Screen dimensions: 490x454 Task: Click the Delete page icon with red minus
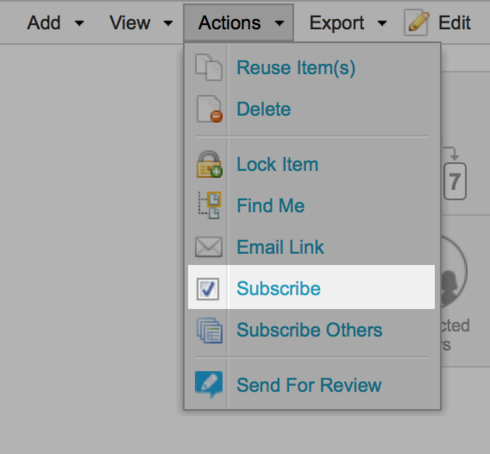[x=209, y=109]
